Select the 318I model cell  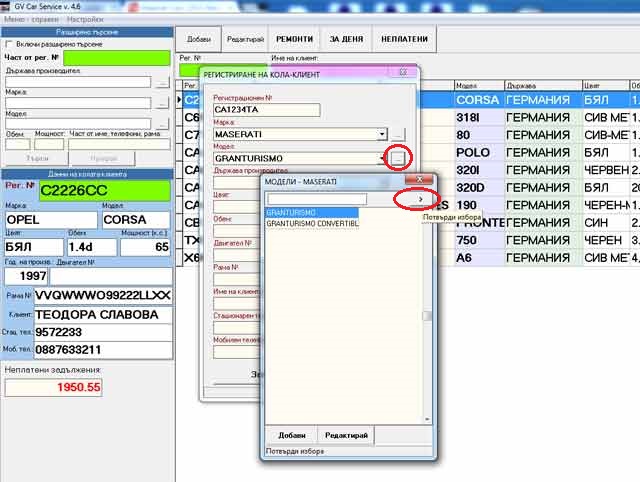coord(479,118)
